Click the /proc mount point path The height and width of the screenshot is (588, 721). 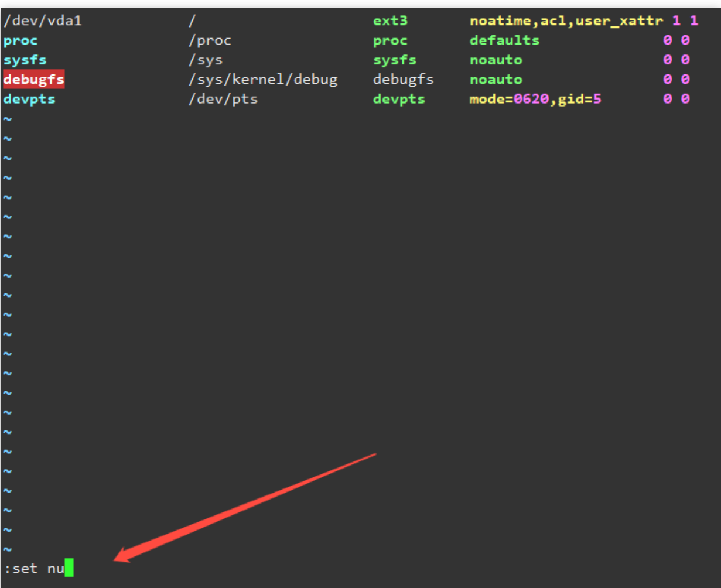210,41
